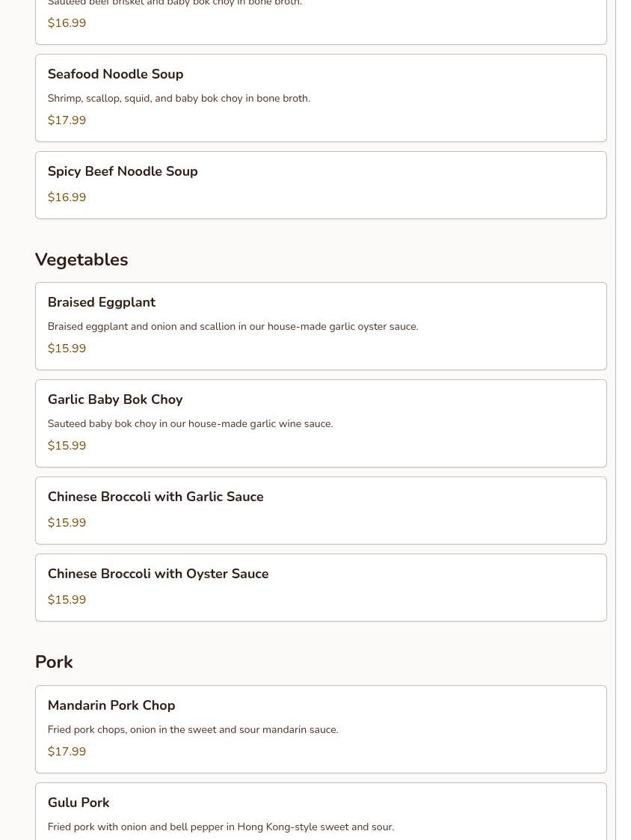This screenshot has width=631, height=840.
Task: Select Chinese Broccoli with Garlic Sauce
Action: point(156,497)
